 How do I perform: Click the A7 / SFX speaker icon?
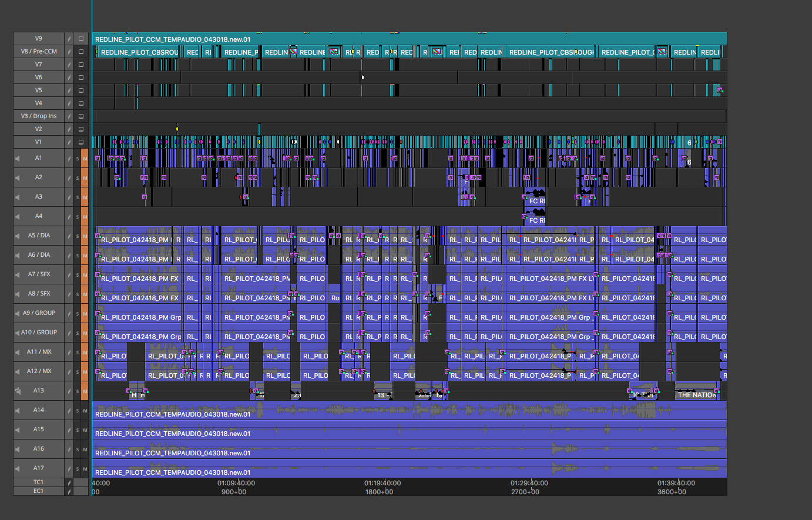[17, 275]
